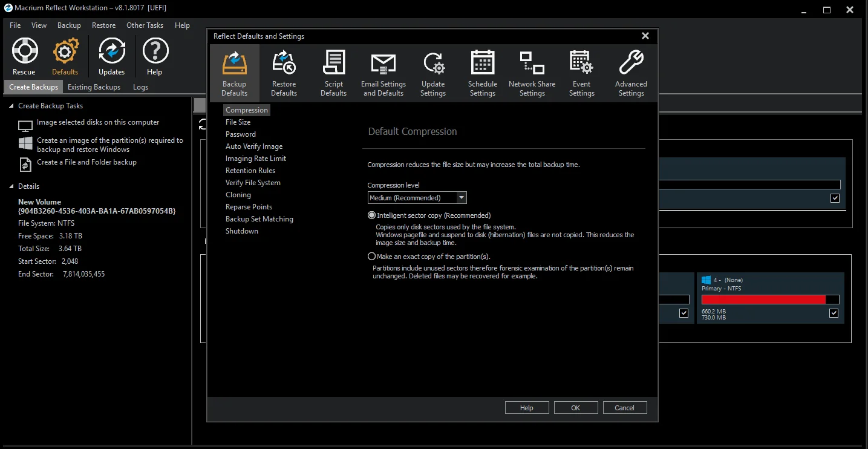Viewport: 868px width, 449px height.
Task: Collapse the Create Backup Tasks section
Action: pos(11,106)
